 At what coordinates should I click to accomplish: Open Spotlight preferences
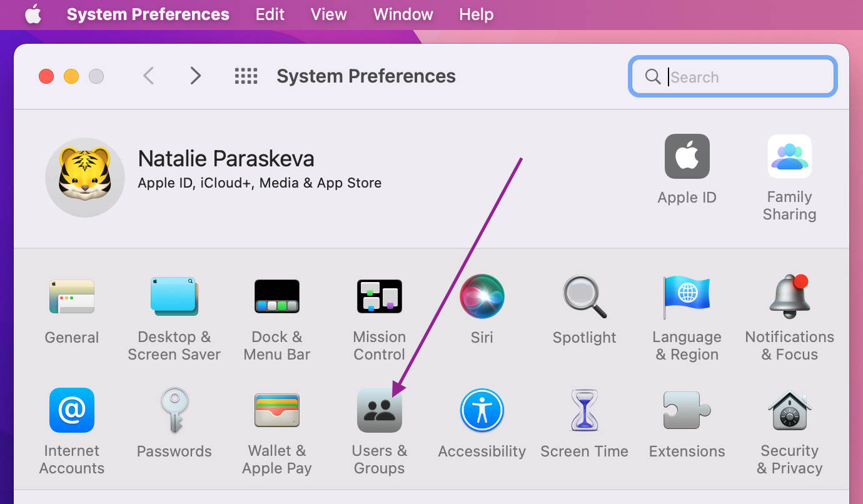click(584, 297)
